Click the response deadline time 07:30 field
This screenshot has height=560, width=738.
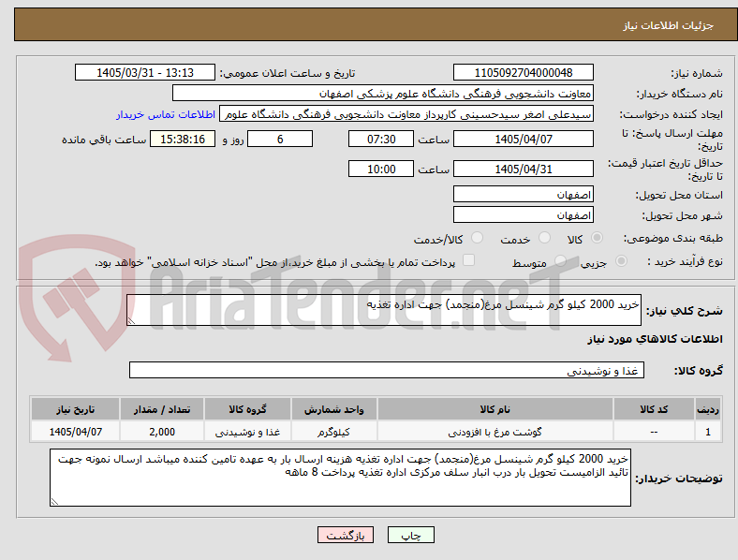(381, 140)
